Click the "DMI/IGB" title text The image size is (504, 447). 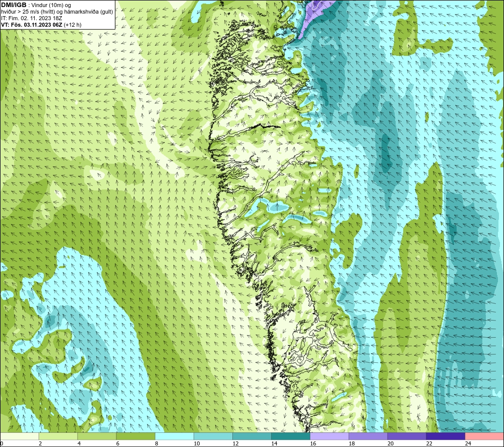(14, 5)
